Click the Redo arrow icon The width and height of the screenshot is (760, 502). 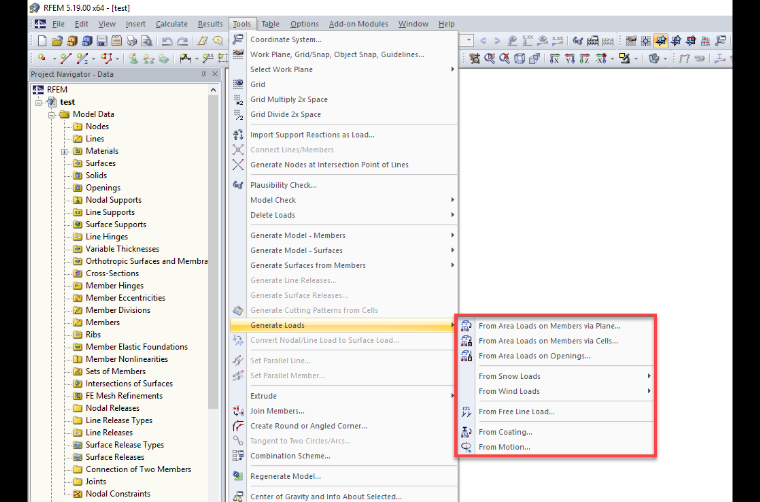[x=182, y=41]
